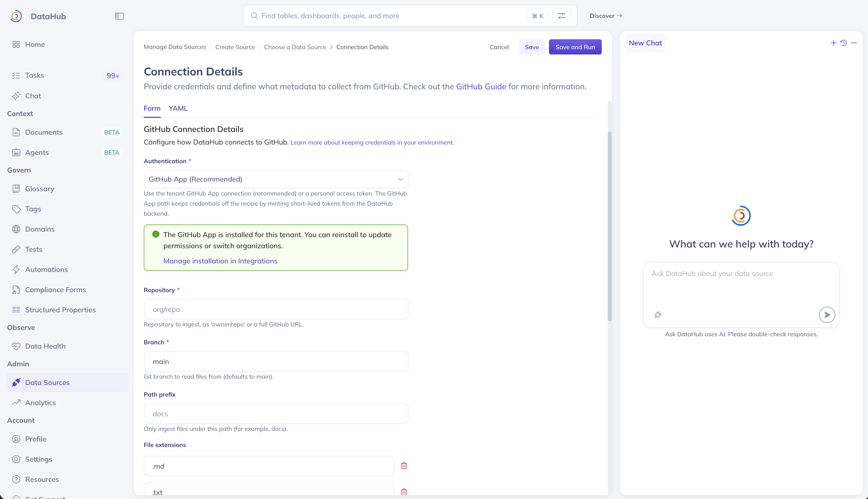Go to Choose a Data Source breadcrumb
This screenshot has height=499, width=868.
tap(295, 47)
